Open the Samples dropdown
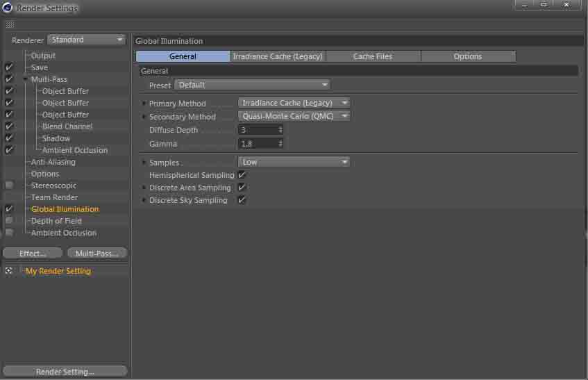Screen dimensions: 588x380 (294, 162)
